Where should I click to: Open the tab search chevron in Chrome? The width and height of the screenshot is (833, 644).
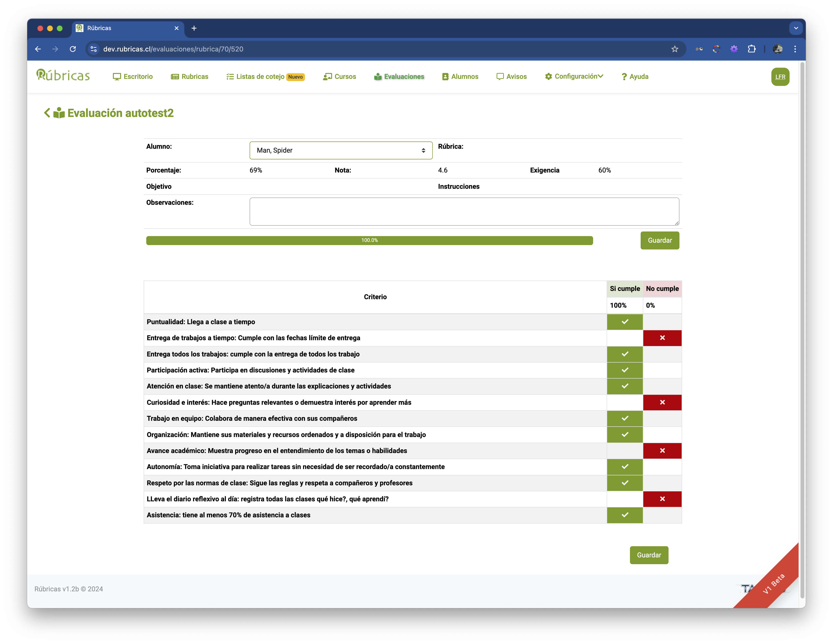coord(796,28)
